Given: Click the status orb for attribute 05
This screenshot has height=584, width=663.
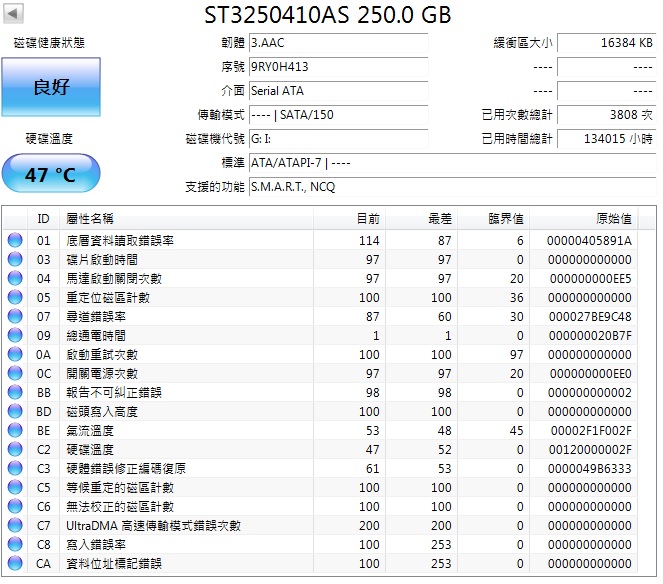Looking at the screenshot, I should 15,298.
